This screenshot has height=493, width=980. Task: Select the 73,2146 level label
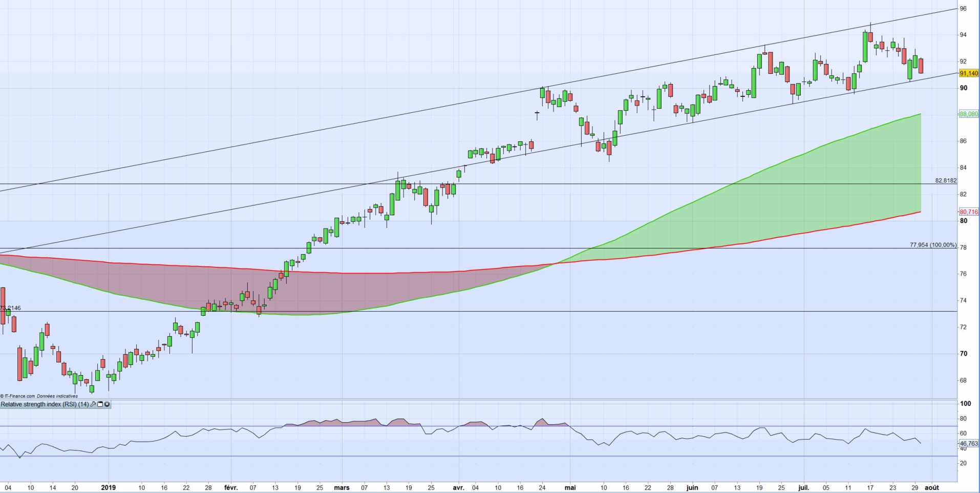pyautogui.click(x=11, y=308)
